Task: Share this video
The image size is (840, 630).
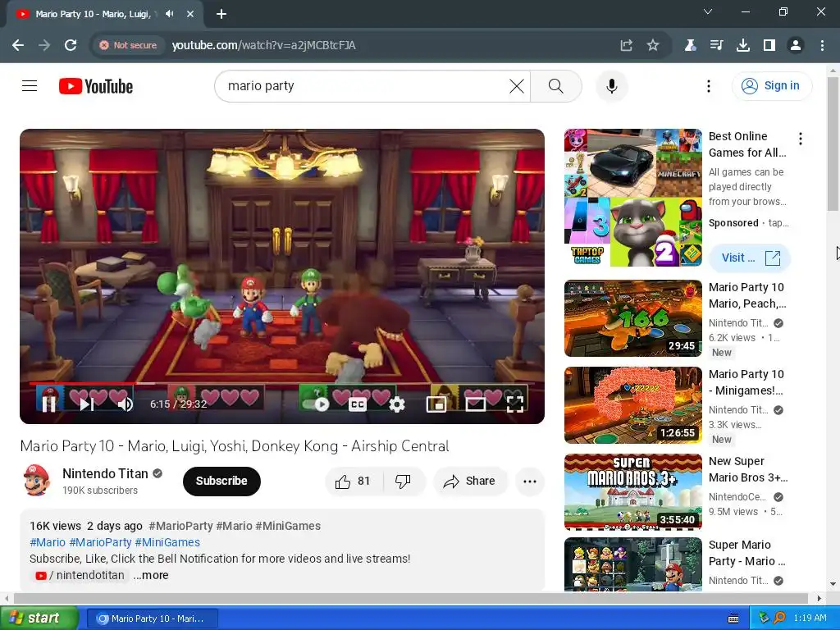Action: click(x=470, y=481)
